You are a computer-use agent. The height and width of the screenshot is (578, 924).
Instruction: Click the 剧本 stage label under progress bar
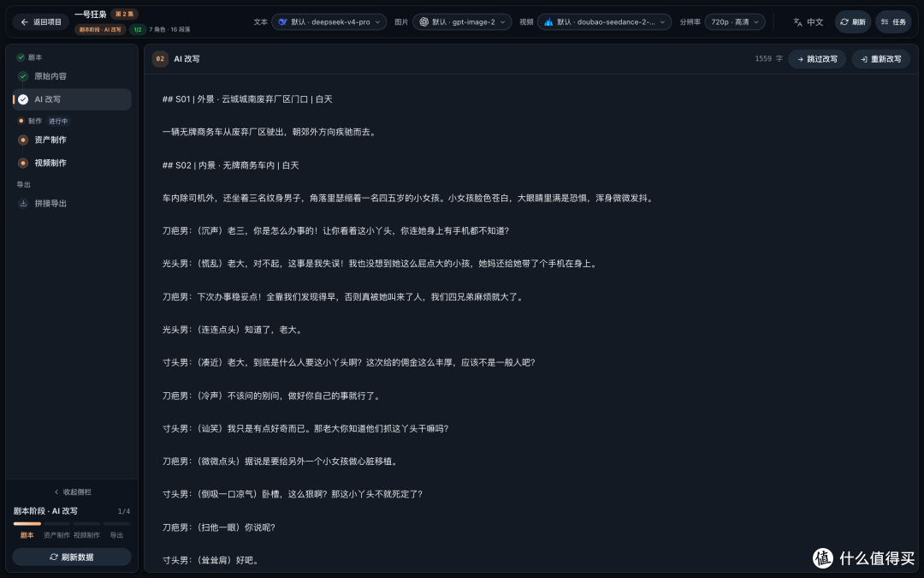coord(27,535)
